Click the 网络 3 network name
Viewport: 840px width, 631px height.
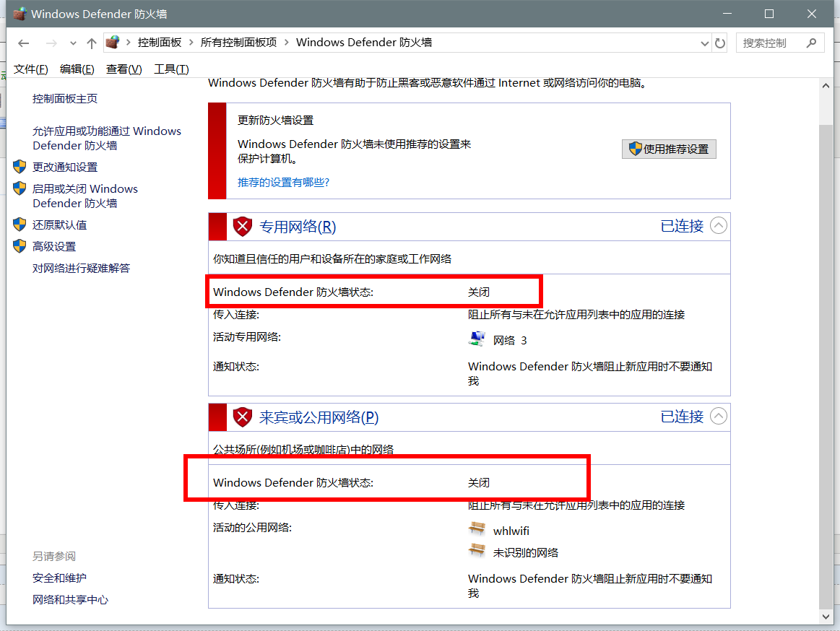point(510,340)
